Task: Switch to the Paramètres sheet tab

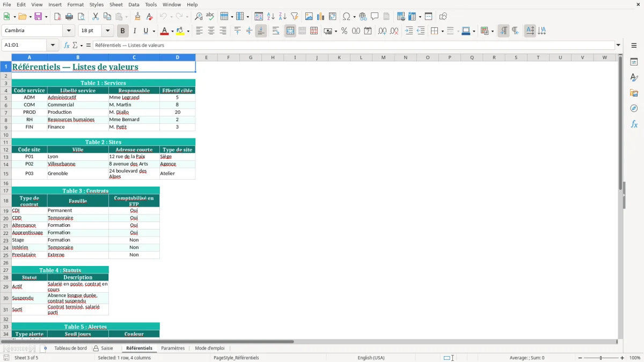Action: coord(173,348)
